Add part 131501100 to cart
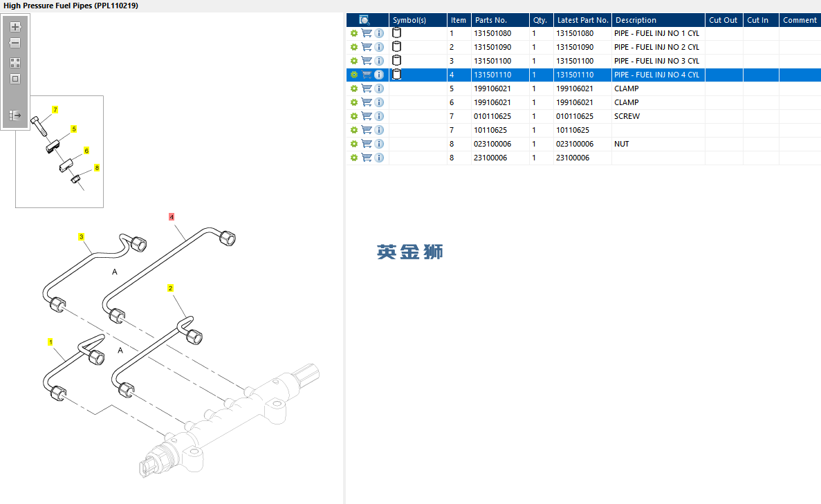The image size is (821, 504). pos(367,61)
